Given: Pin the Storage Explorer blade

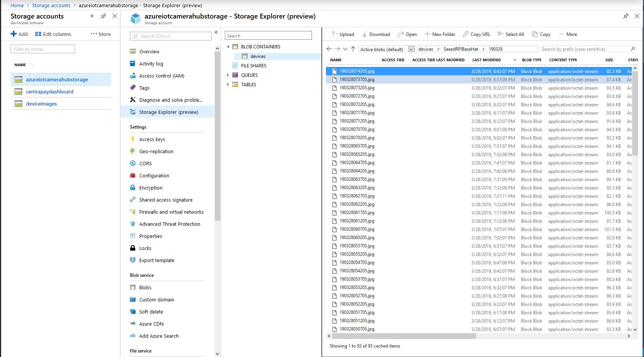Looking at the screenshot, I should pyautogui.click(x=625, y=16).
